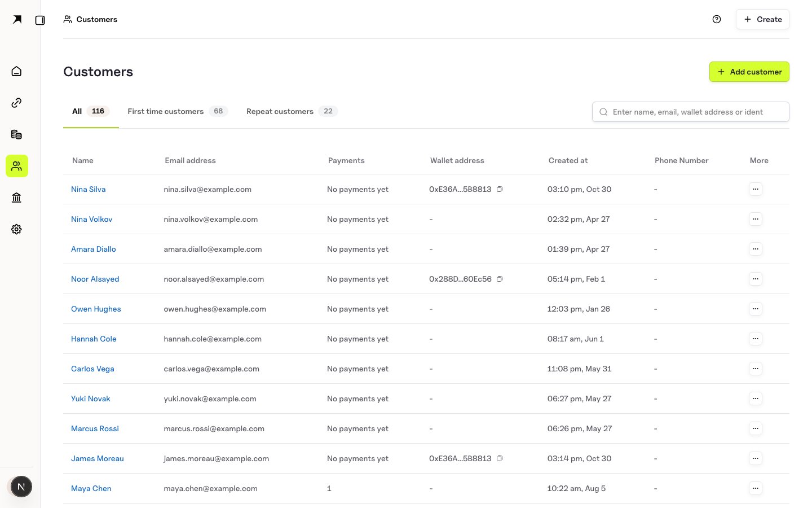Open more options for Owen Hughes
The width and height of the screenshot is (812, 508).
click(756, 309)
